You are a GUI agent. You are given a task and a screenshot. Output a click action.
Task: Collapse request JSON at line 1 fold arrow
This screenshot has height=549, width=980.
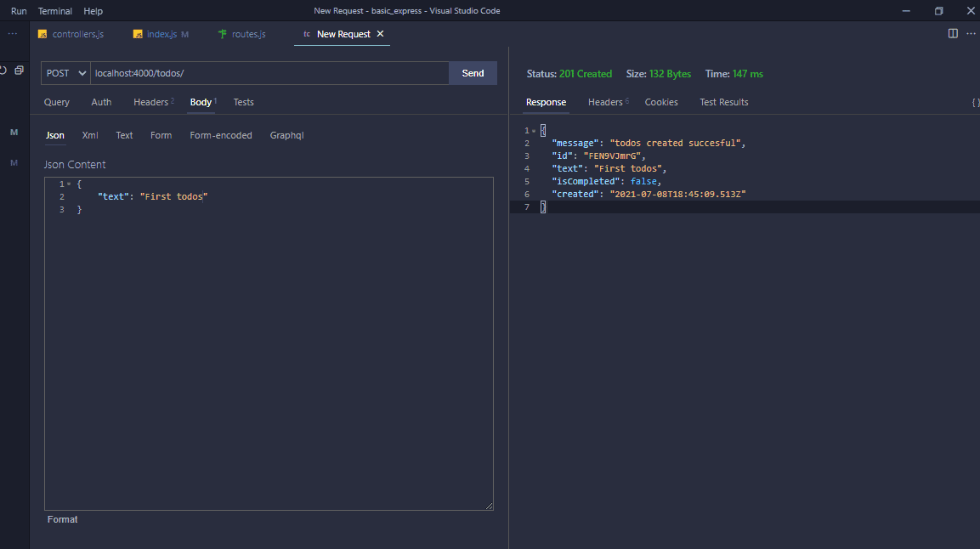(69, 184)
